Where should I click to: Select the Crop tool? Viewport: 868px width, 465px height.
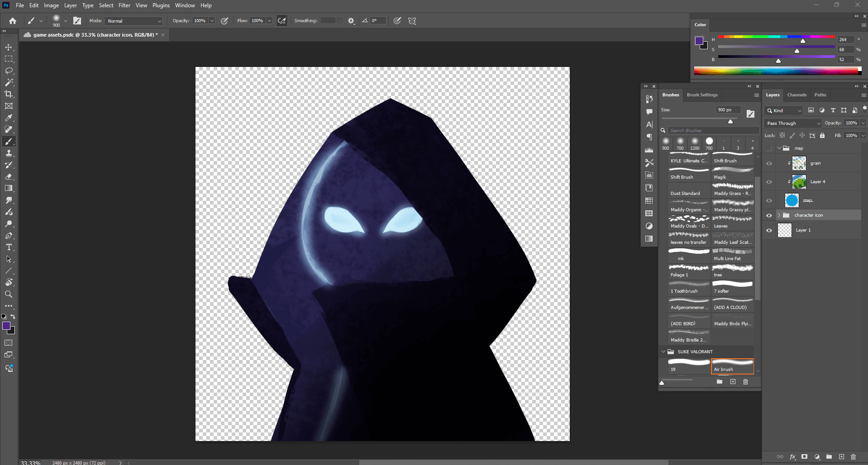(x=9, y=95)
